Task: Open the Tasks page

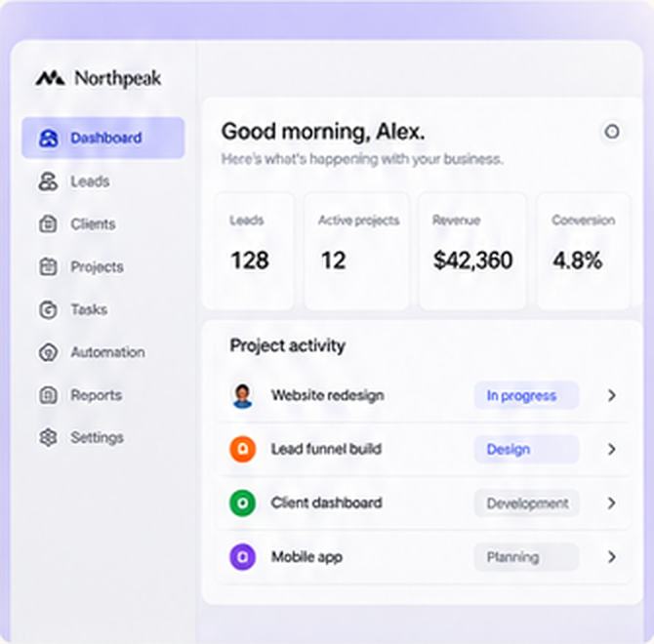Action: 103,309
